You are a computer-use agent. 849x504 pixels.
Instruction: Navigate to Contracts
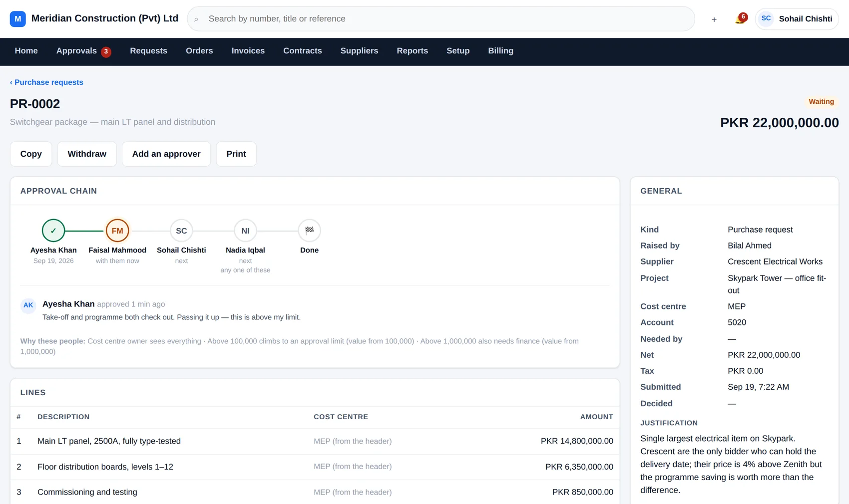tap(303, 51)
